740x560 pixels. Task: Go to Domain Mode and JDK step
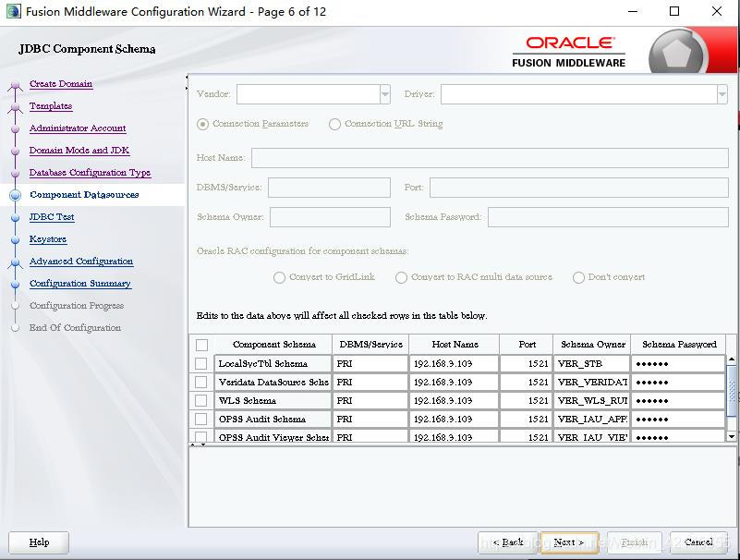[x=79, y=150]
